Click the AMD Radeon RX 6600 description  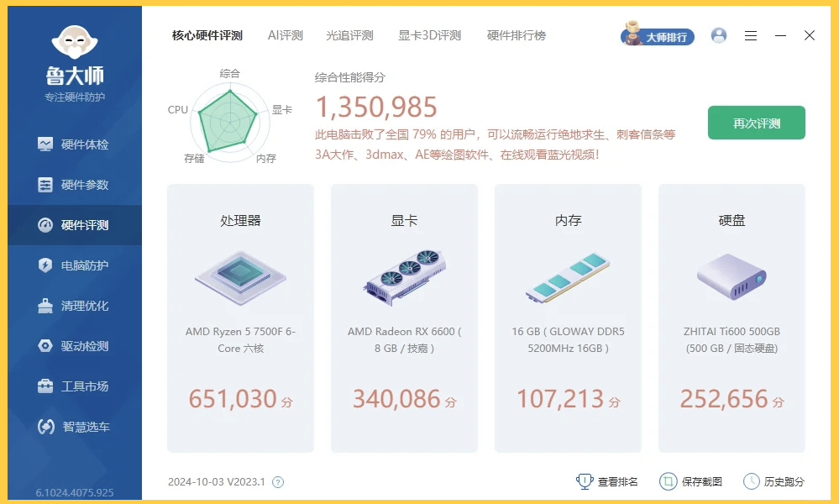404,339
